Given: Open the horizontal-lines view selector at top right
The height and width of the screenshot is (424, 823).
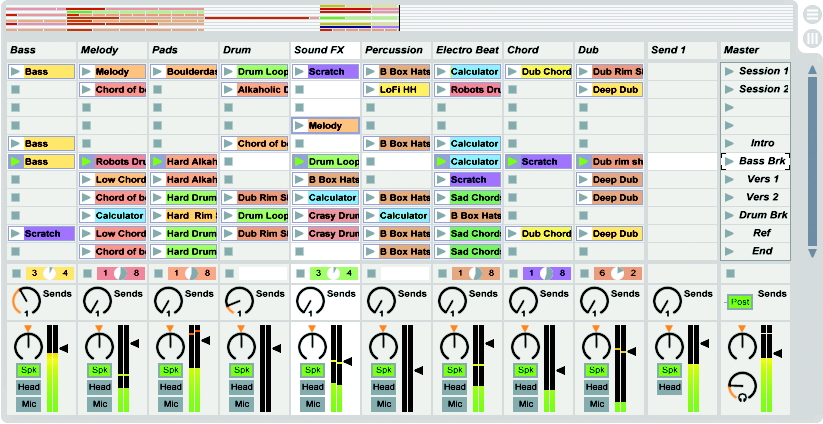Looking at the screenshot, I should [812, 15].
